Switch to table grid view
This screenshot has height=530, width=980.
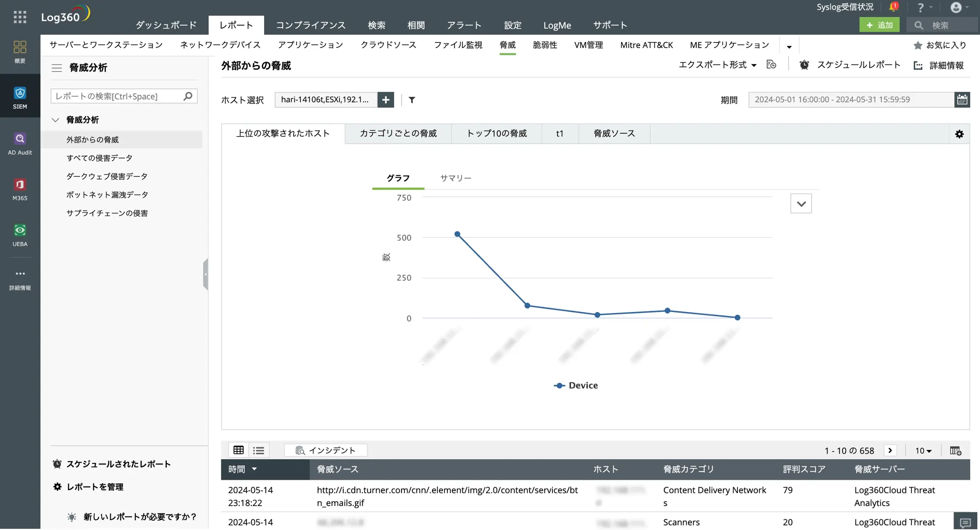coord(238,450)
